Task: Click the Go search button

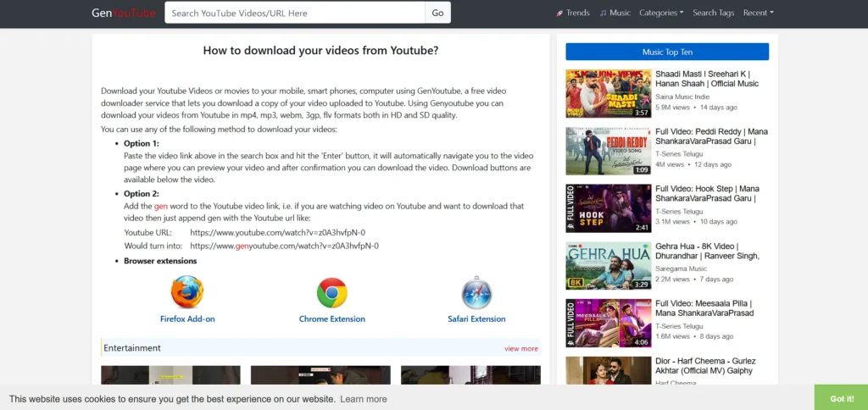Action: click(x=438, y=13)
